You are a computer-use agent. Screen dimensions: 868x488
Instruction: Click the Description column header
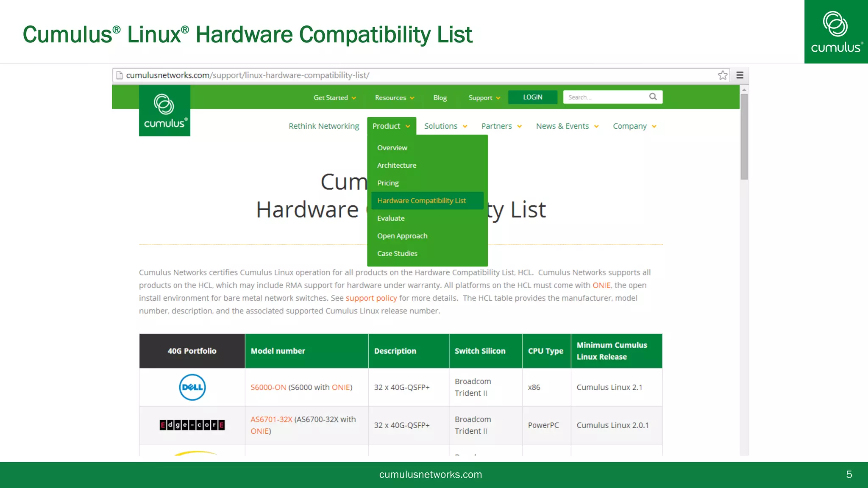click(409, 351)
